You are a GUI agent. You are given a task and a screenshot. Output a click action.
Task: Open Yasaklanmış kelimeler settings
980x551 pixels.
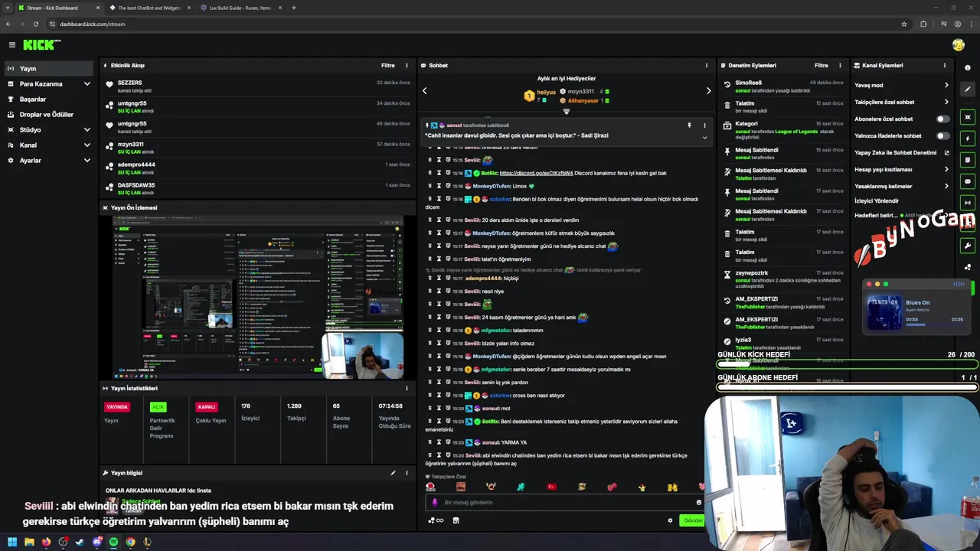click(x=901, y=186)
